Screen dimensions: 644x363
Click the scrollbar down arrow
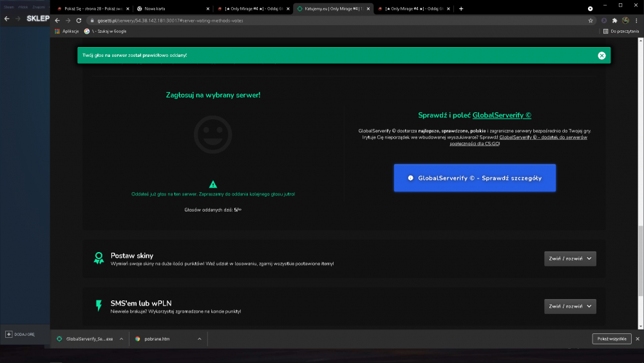[x=641, y=326]
